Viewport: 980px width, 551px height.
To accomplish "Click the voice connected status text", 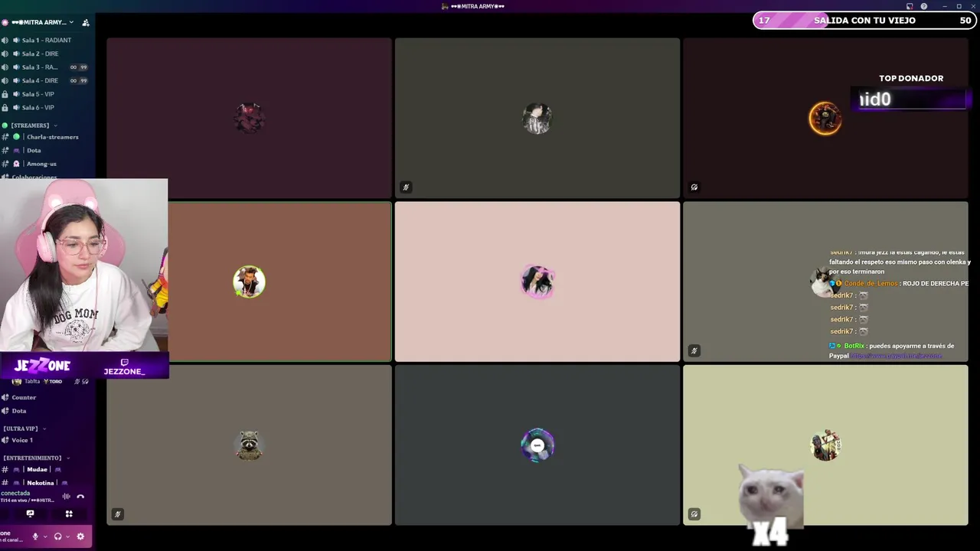I will pyautogui.click(x=15, y=493).
